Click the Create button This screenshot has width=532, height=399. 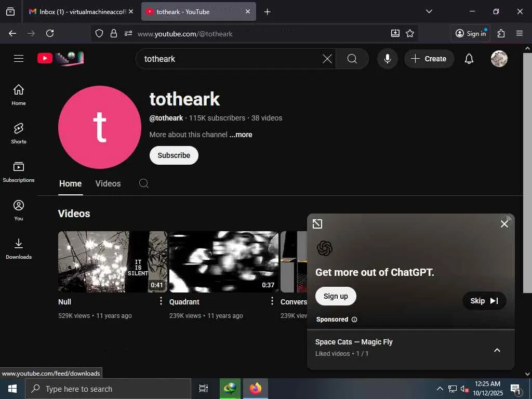429,59
